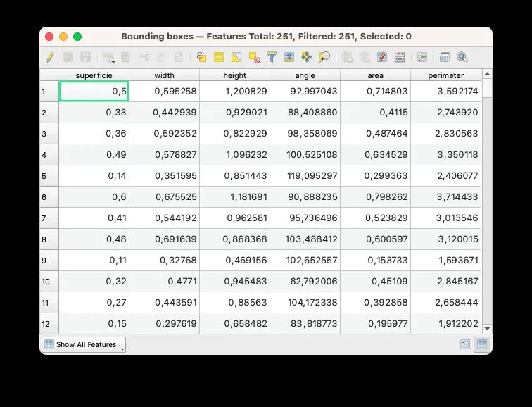Switch to form view
The width and height of the screenshot is (532, 407).
pos(465,344)
